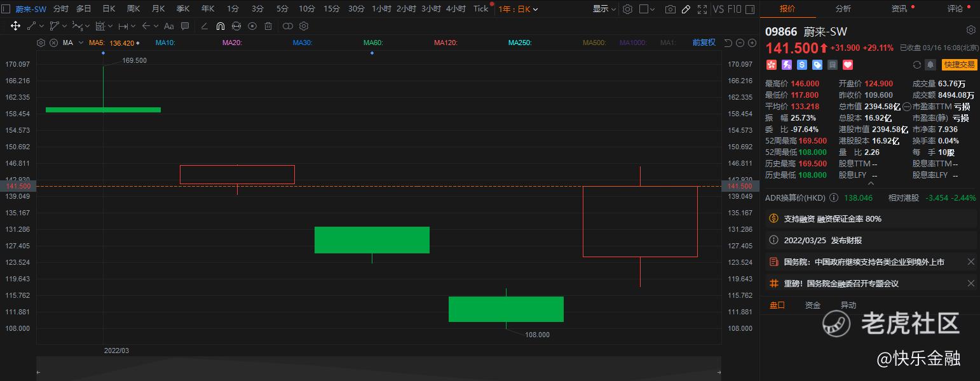Select the crosshair move cursor tool

16,26
